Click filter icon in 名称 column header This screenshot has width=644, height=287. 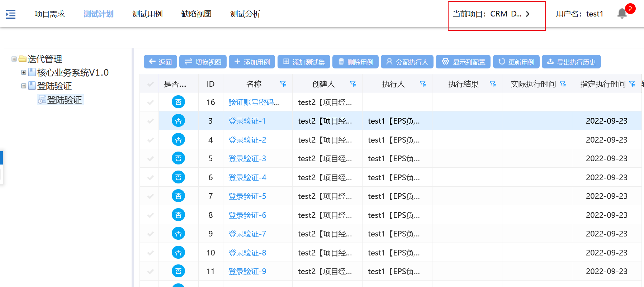coord(283,84)
